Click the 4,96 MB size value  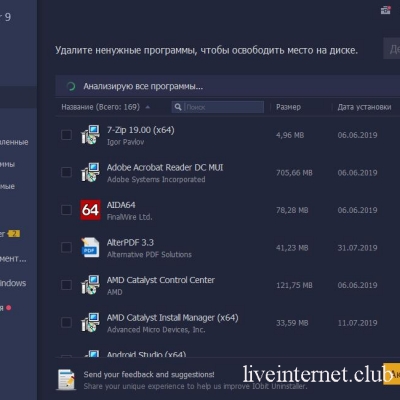coord(290,135)
